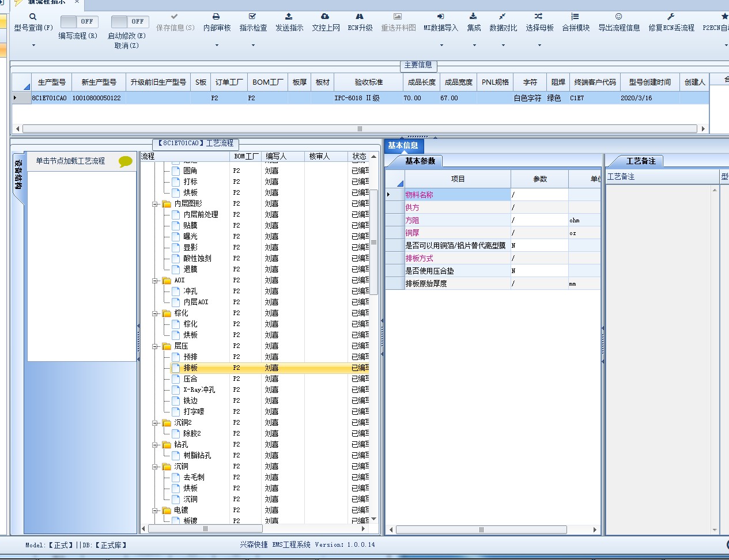Open the dropdown arrow under 型号查询
The image size is (729, 560).
pyautogui.click(x=33, y=45)
